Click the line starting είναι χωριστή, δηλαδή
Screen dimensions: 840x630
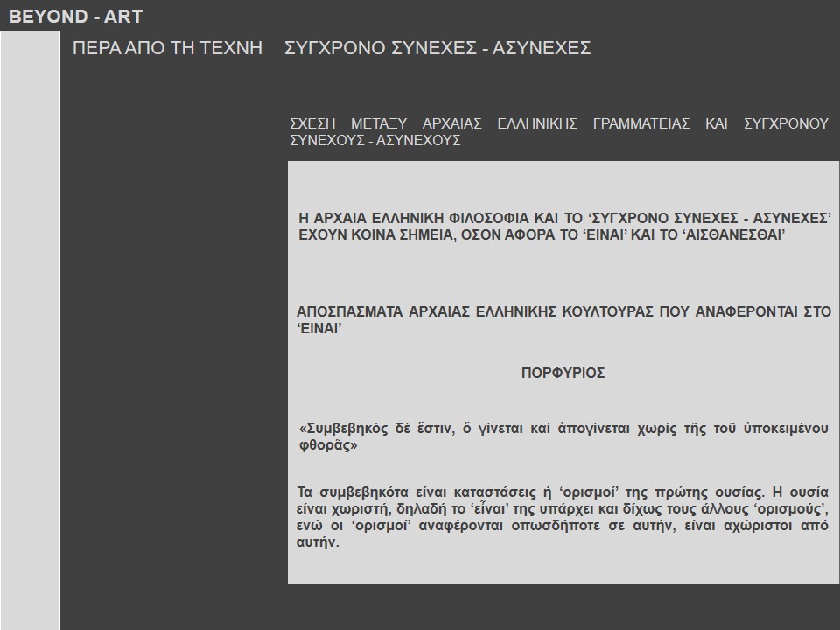click(563, 509)
